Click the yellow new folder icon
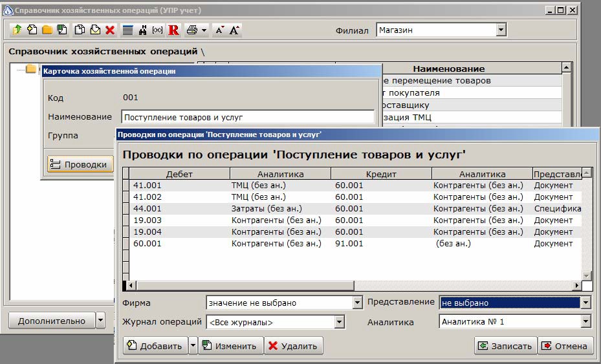 click(47, 30)
